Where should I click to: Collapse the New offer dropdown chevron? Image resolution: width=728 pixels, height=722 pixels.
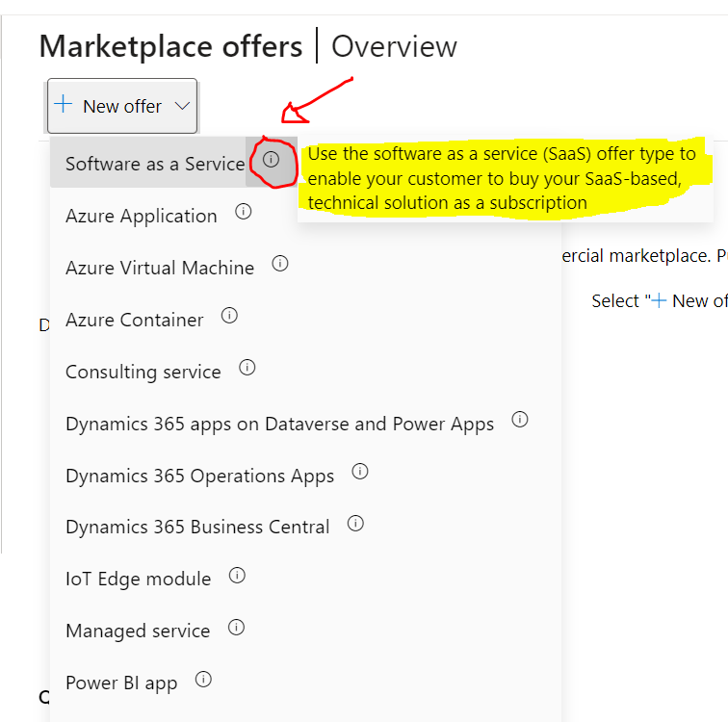coord(182,106)
